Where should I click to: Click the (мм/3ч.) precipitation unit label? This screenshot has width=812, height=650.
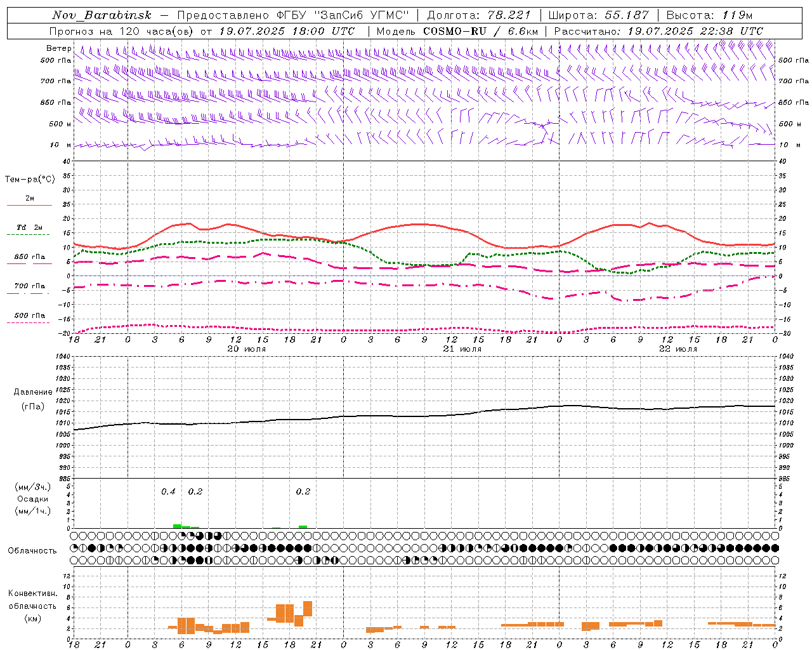click(32, 487)
